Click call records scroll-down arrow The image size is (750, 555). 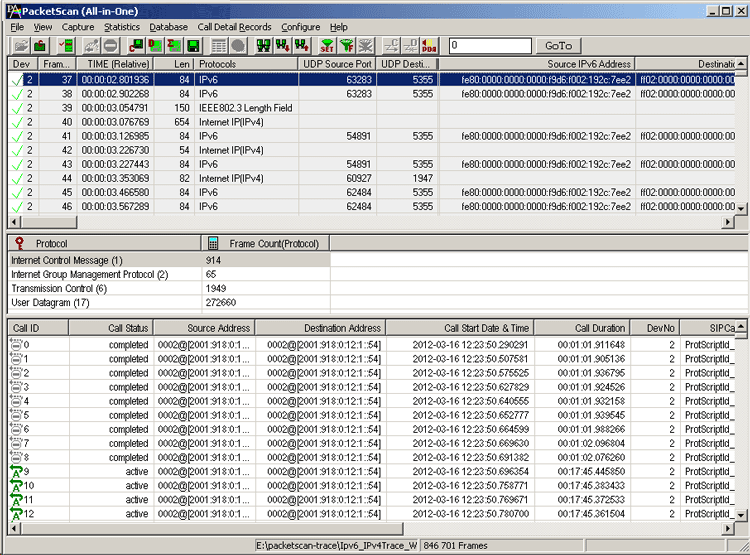[x=741, y=516]
